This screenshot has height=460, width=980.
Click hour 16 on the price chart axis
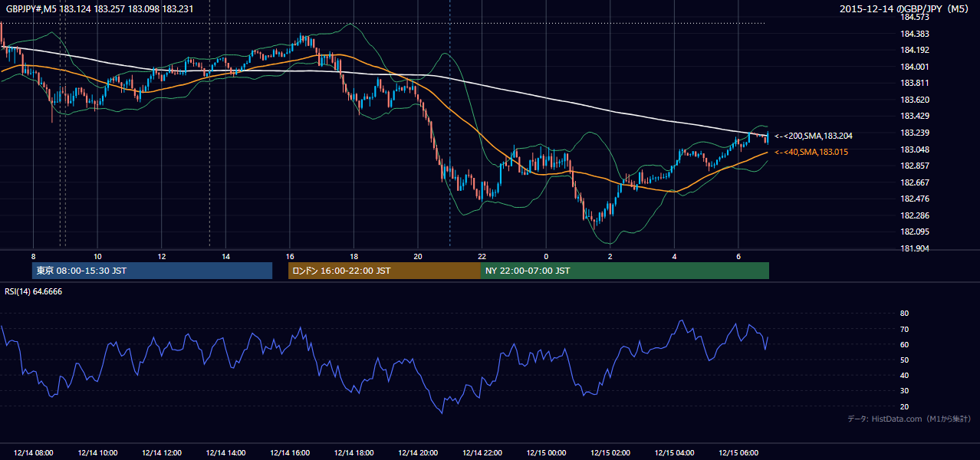[x=290, y=256]
